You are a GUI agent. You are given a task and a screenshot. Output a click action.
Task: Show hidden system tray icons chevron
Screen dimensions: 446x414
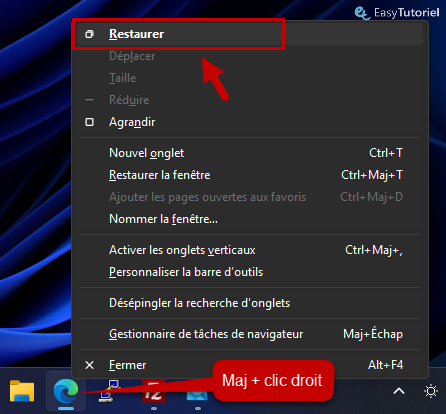(399, 391)
